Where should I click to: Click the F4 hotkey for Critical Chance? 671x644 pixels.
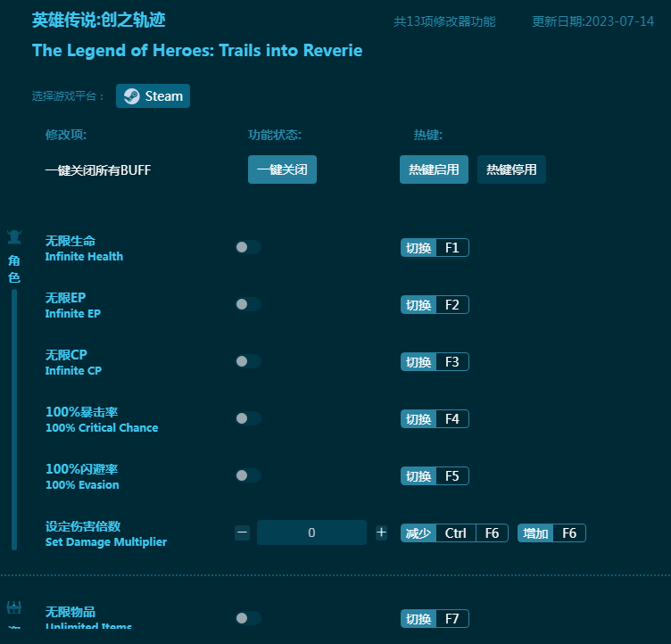pyautogui.click(x=435, y=419)
